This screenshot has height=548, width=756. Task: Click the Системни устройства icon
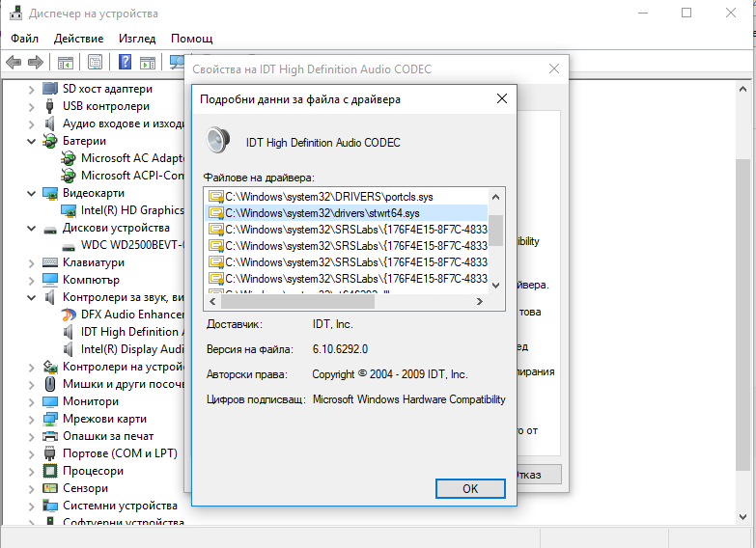tap(50, 506)
